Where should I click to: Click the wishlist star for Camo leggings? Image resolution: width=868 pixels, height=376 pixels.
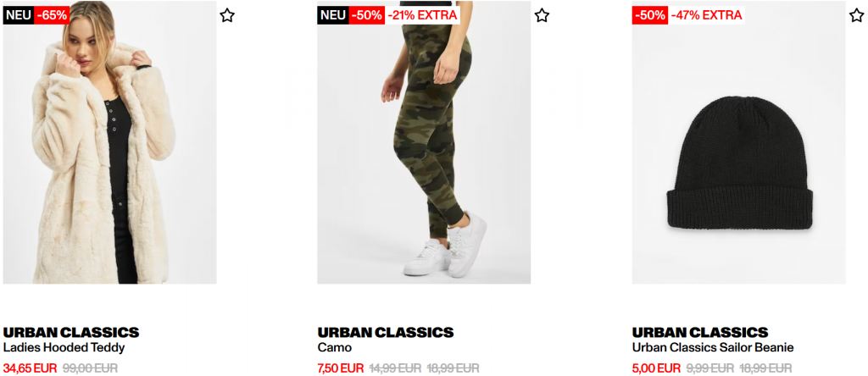(x=542, y=15)
